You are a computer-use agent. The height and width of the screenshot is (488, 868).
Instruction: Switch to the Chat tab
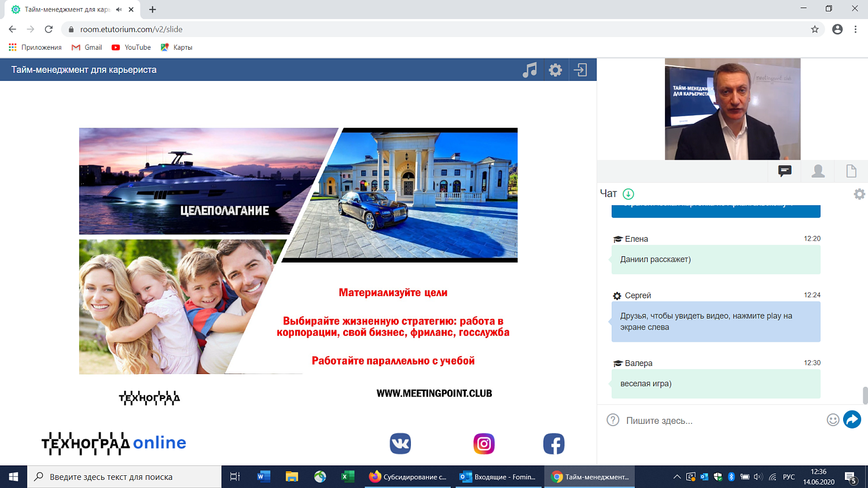pos(784,171)
